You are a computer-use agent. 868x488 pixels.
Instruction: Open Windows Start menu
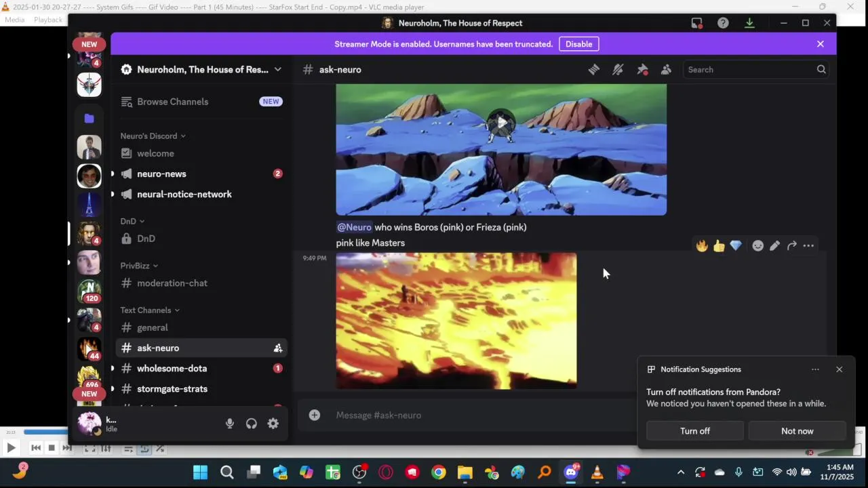click(200, 472)
